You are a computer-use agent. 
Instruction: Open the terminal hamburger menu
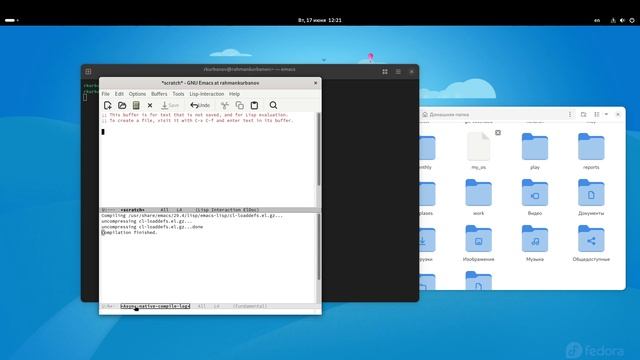(398, 71)
